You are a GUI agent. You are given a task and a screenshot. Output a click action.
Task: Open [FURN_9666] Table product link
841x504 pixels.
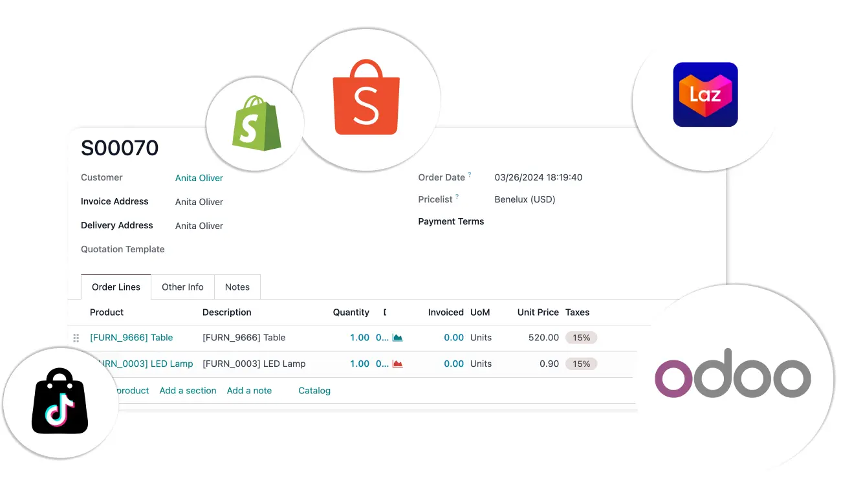[x=131, y=338]
